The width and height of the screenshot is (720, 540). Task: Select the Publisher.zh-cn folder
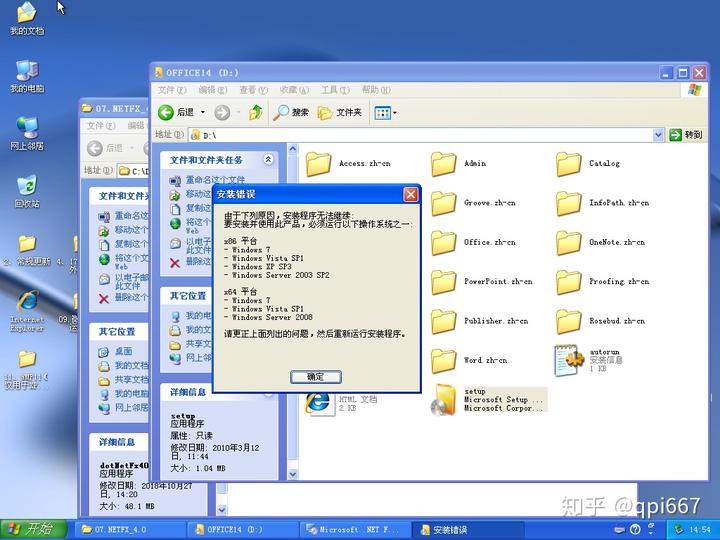[x=480, y=321]
